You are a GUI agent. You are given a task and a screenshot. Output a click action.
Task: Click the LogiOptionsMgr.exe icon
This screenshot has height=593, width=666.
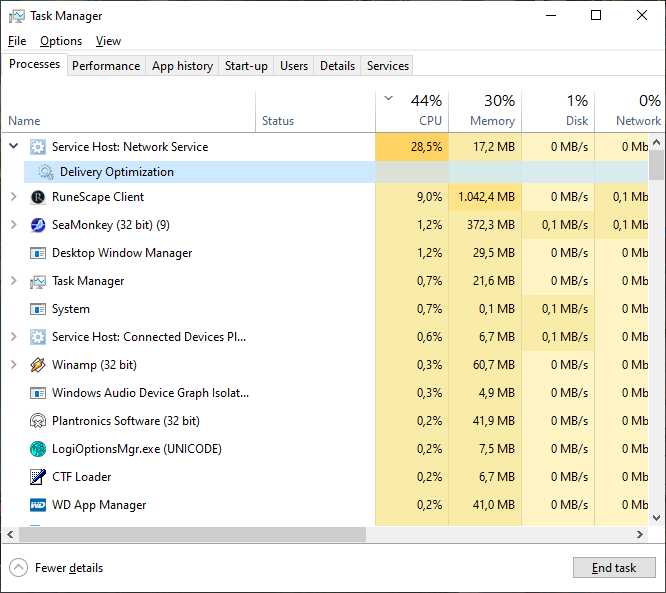pyautogui.click(x=38, y=449)
